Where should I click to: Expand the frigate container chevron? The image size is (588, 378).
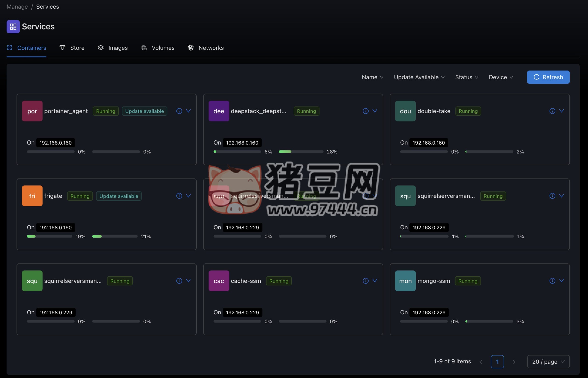point(188,196)
